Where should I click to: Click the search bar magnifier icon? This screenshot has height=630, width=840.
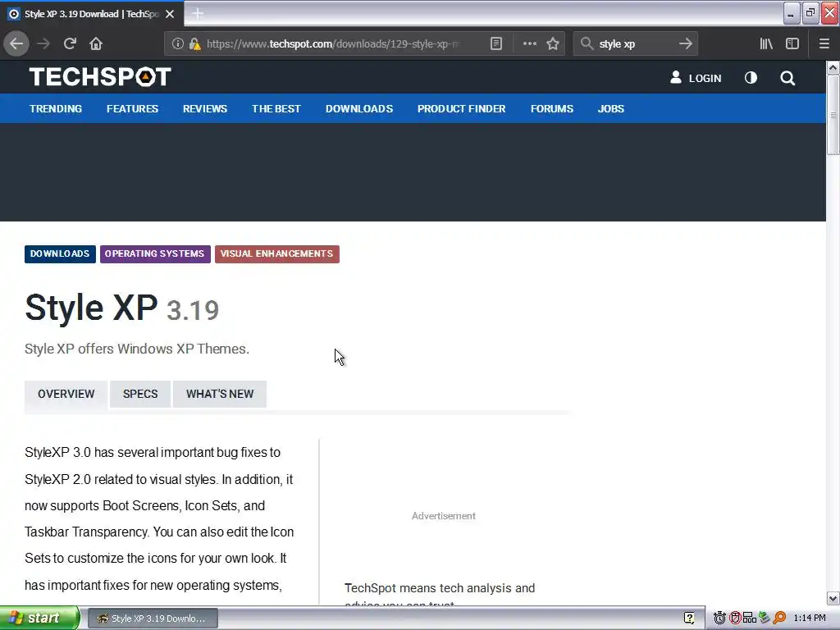(x=587, y=44)
